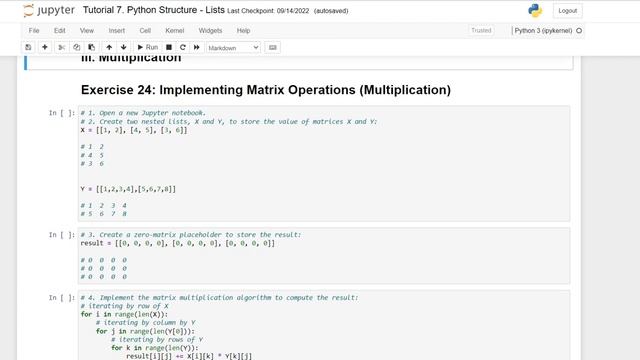Open the cell type Markdown dropdown
Screen dimensions: 640x360
[x=233, y=48]
